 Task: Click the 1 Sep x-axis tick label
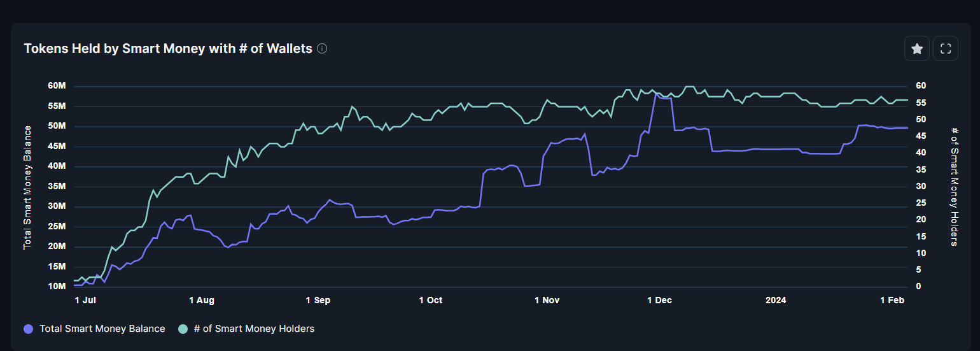pos(318,300)
